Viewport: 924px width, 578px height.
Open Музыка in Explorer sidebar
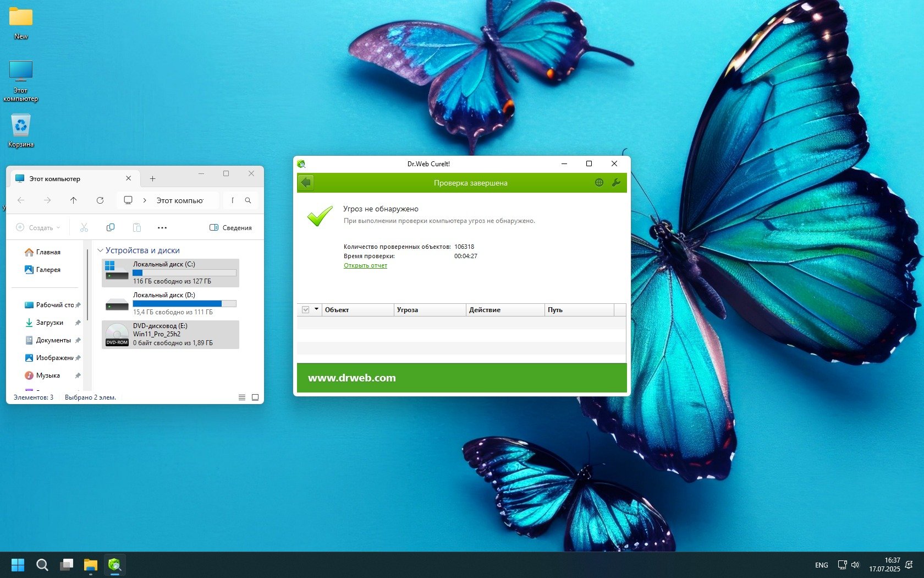coord(52,375)
